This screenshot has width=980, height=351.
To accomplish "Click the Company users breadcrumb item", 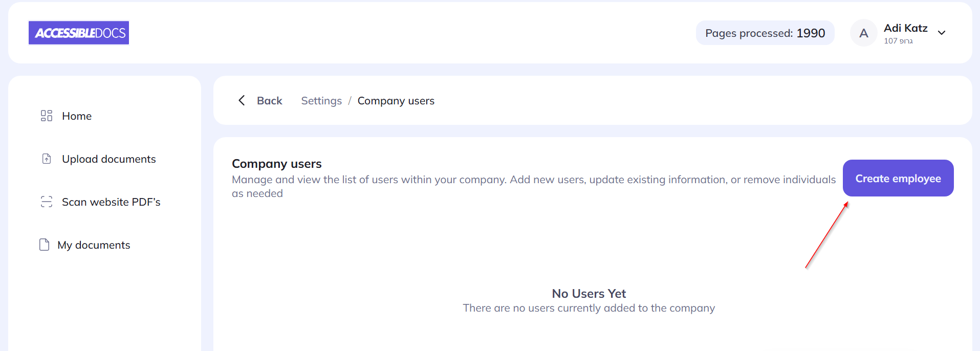I will click(396, 101).
